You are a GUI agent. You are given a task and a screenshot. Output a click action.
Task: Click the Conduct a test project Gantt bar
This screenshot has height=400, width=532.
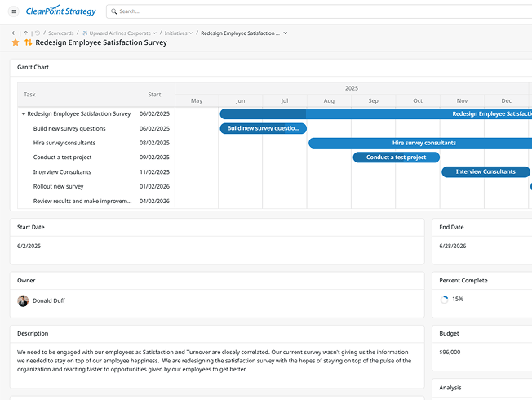(x=397, y=158)
